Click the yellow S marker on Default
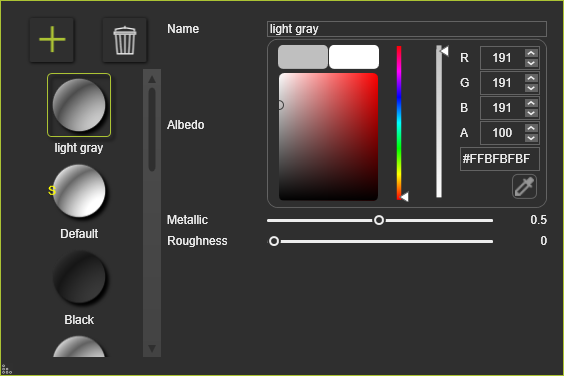564x376 pixels. [52, 190]
